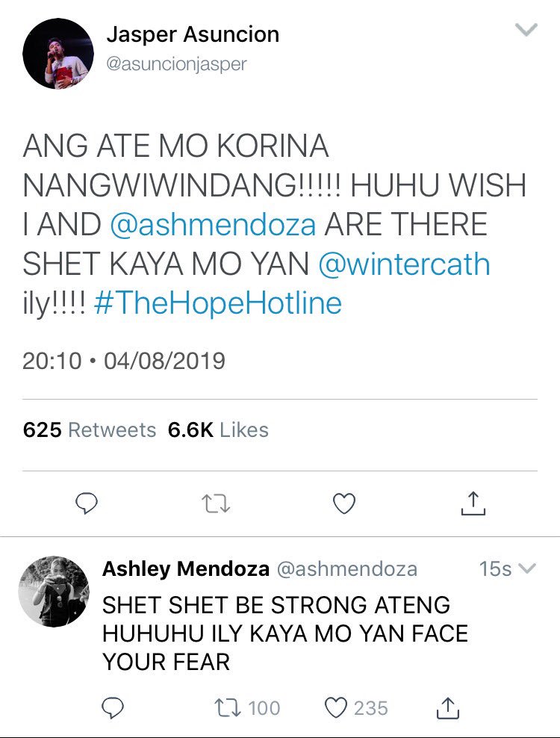Open Ashley Mendoza's name in reply
Viewport: 560px width, 738px height.
coord(186,568)
